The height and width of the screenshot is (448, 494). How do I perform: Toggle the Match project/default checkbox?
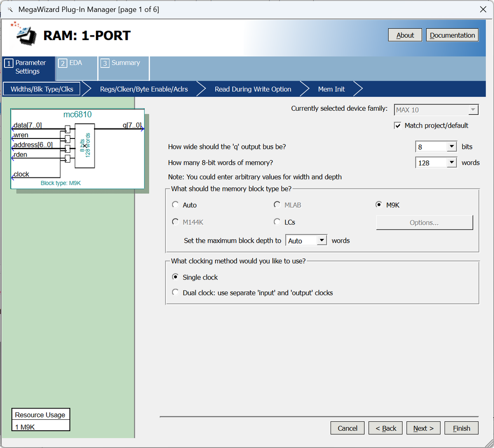coord(397,126)
